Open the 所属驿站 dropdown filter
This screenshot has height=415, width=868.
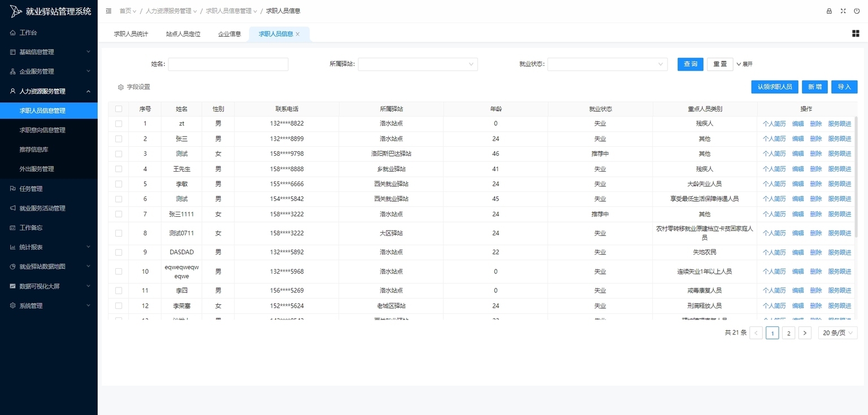tap(418, 64)
